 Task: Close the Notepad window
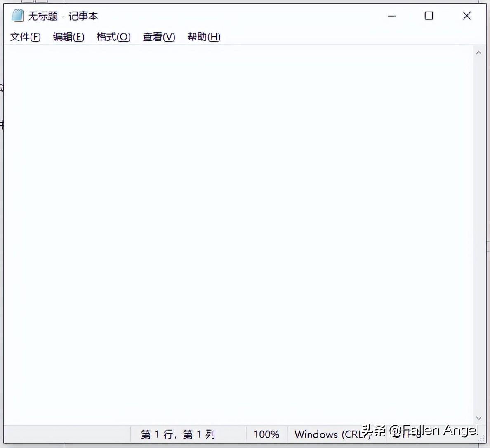click(x=466, y=16)
